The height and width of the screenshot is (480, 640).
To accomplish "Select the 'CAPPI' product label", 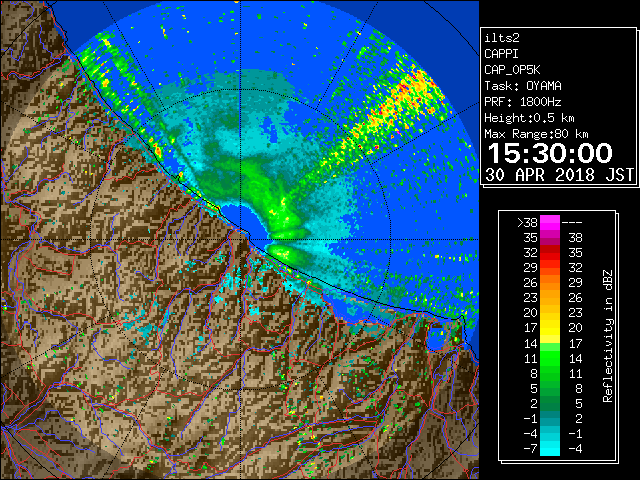I will [x=501, y=54].
